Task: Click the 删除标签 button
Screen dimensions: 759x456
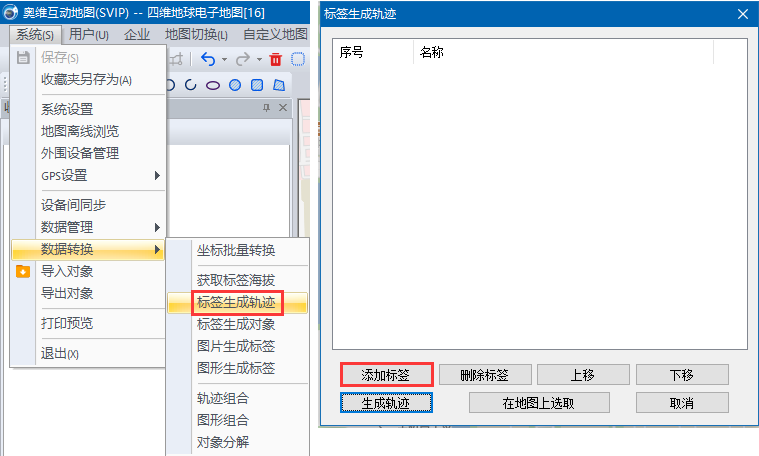Action: (x=485, y=375)
